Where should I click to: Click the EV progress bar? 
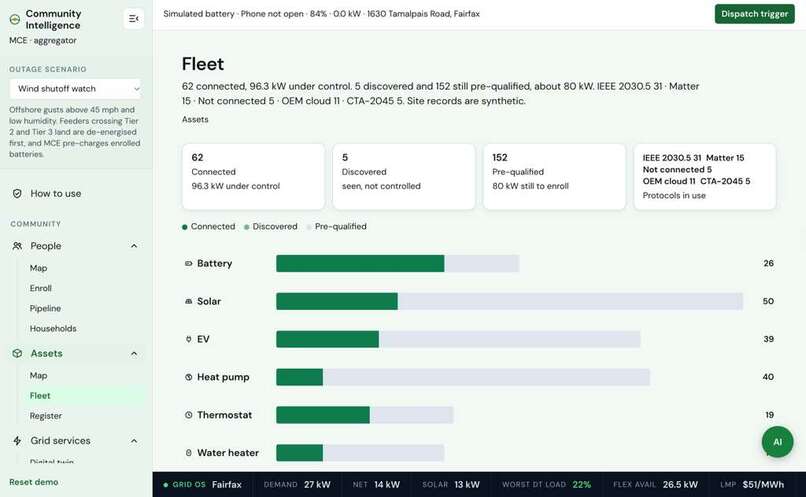pyautogui.click(x=458, y=339)
